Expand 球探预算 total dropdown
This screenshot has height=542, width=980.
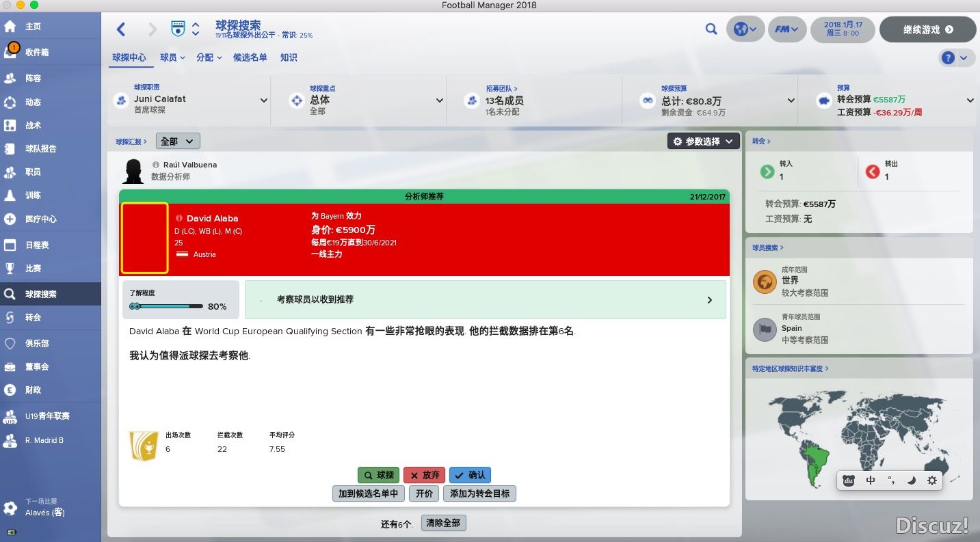[x=791, y=100]
